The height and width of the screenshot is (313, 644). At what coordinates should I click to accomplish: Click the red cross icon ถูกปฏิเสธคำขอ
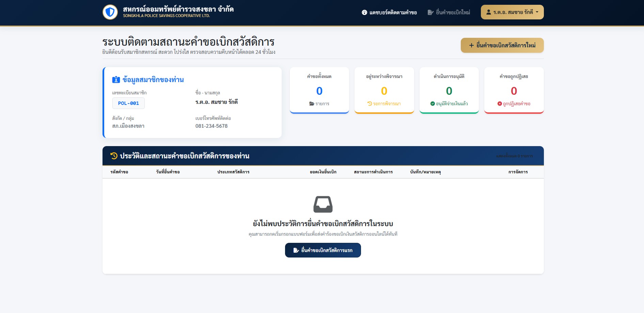coord(500,104)
